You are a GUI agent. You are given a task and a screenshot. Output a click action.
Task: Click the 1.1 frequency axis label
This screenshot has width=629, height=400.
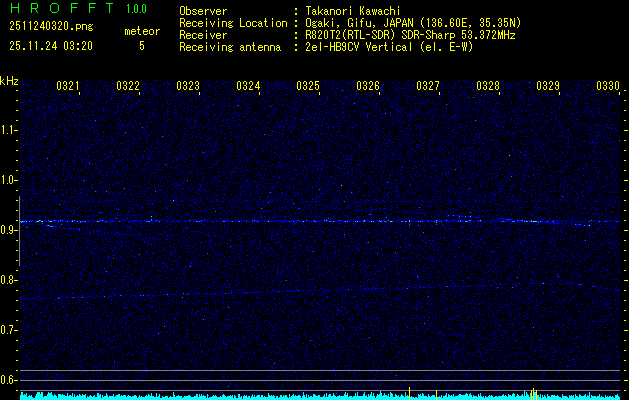click(9, 130)
